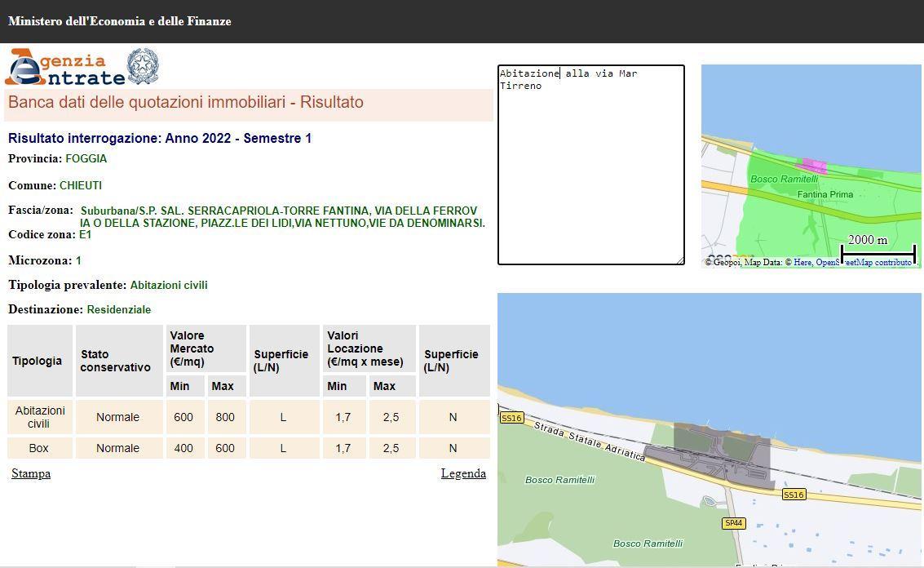This screenshot has width=924, height=568.
Task: Click the 'Strada Statale Adriatica' map label
Action: [x=590, y=441]
